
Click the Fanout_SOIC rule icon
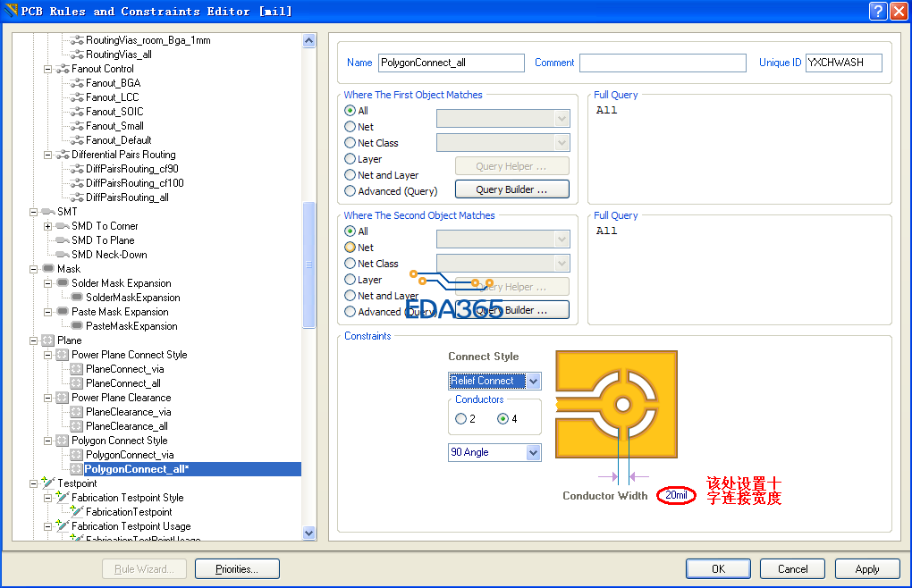[77, 112]
